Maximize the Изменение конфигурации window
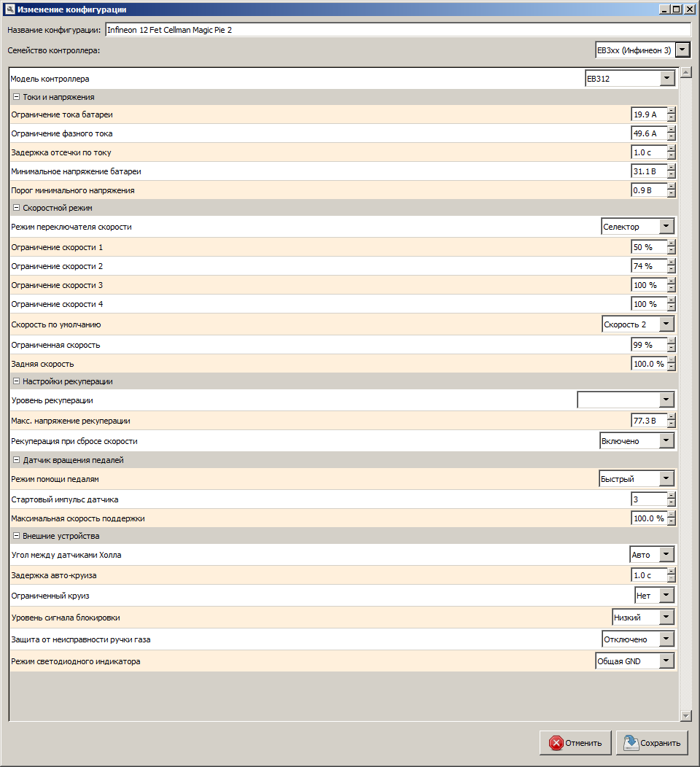The height and width of the screenshot is (767, 700). [677, 9]
